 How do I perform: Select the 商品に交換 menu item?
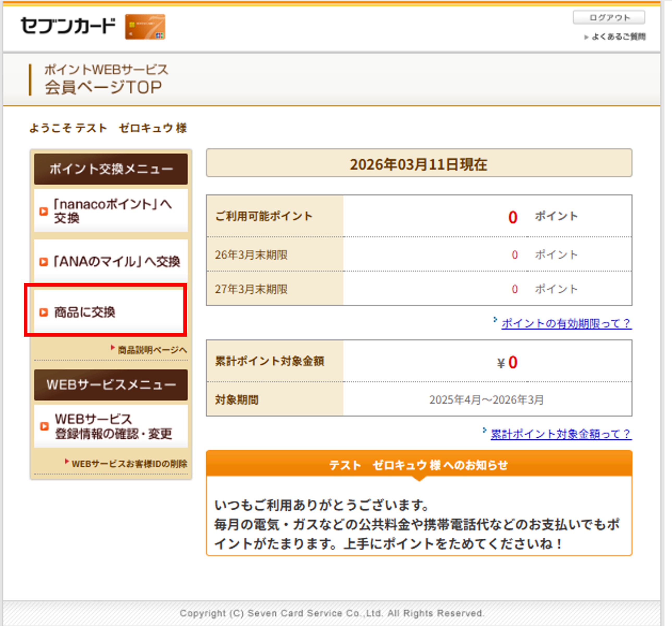[111, 312]
